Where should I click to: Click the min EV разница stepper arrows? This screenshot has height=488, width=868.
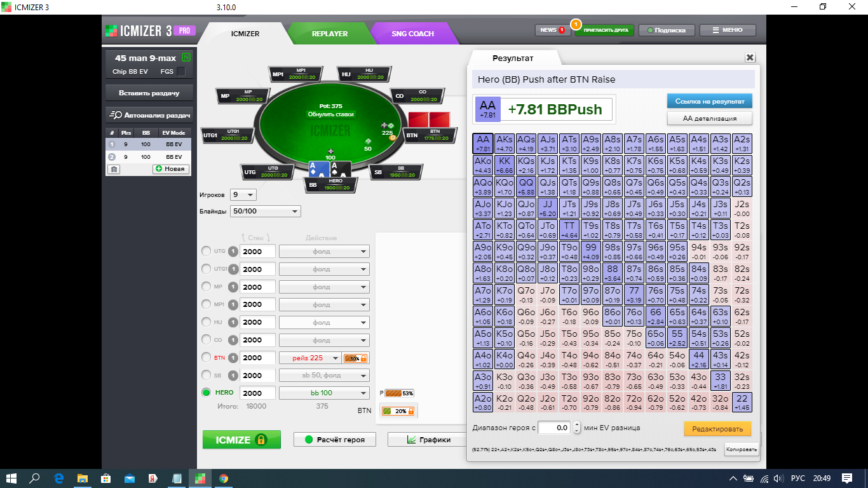point(576,428)
